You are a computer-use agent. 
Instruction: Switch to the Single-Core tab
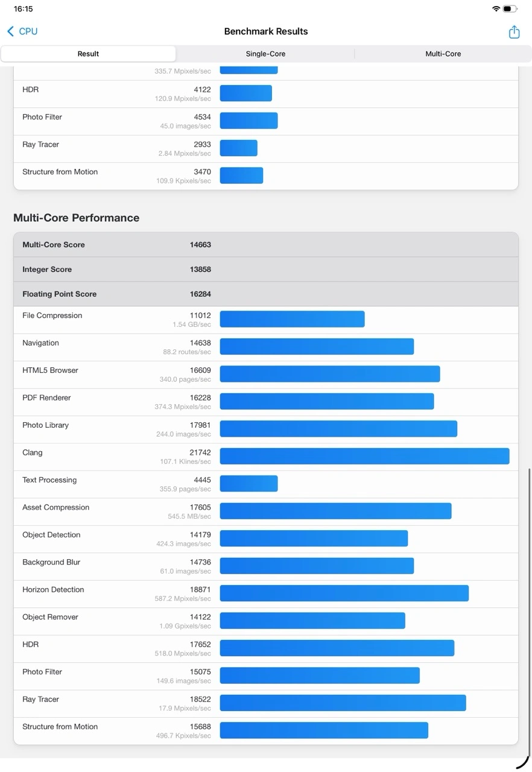pos(265,54)
